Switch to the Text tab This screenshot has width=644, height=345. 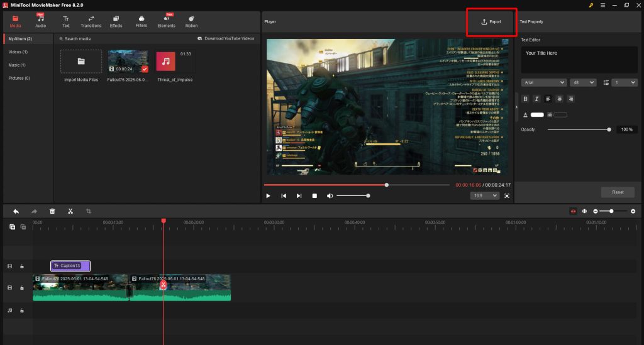point(65,21)
